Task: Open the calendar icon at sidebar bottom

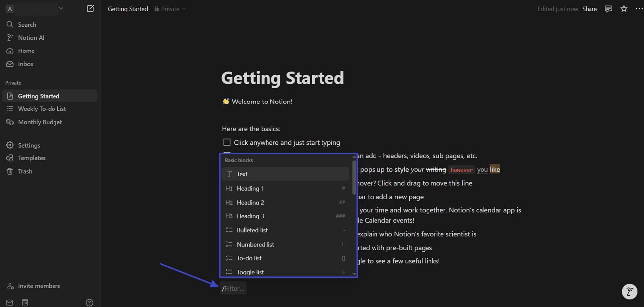Action: click(25, 302)
